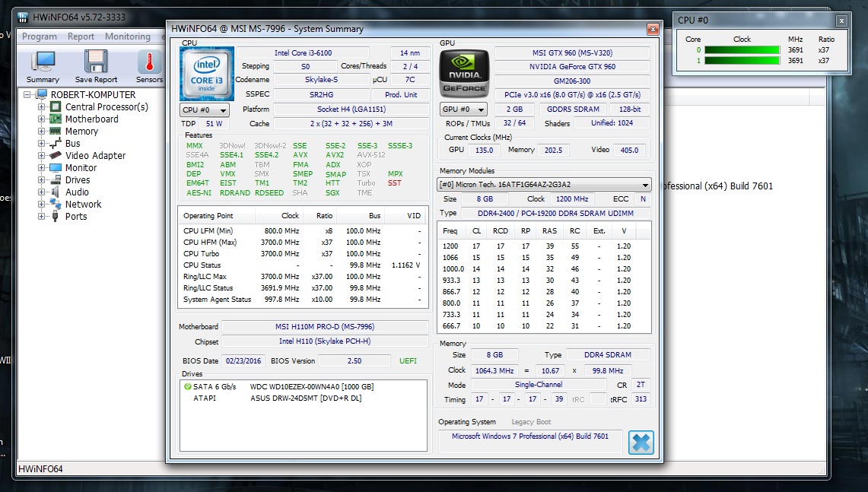Image resolution: width=868 pixels, height=492 pixels.
Task: Open the Report menu
Action: coord(81,37)
